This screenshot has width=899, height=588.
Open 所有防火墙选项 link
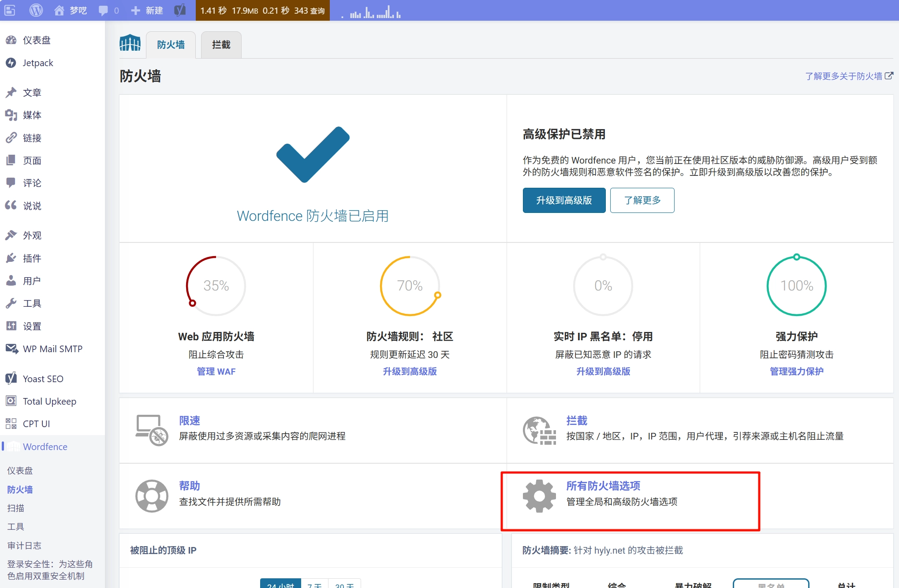603,486
